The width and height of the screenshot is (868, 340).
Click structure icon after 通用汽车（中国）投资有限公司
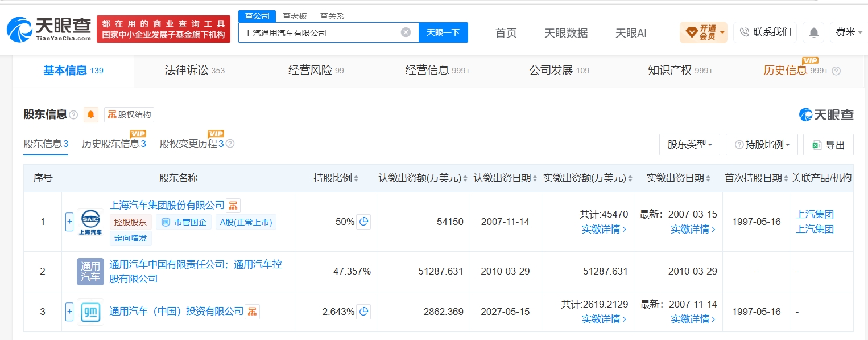252,312
